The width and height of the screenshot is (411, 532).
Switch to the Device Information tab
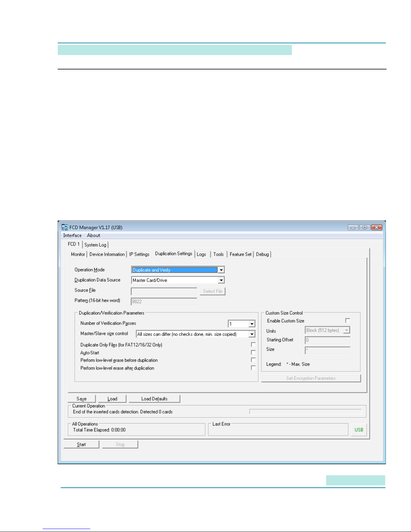107,254
